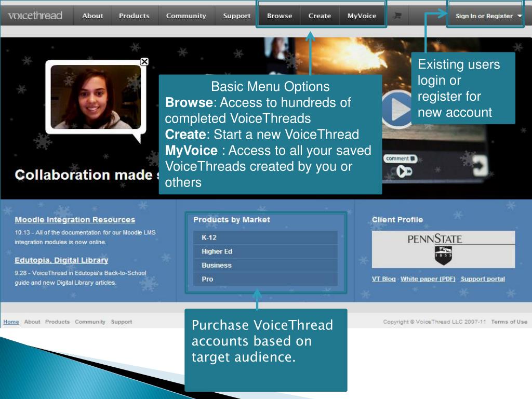Select Pro under Products by Market
This screenshot has width=532, height=399.
tap(265, 279)
